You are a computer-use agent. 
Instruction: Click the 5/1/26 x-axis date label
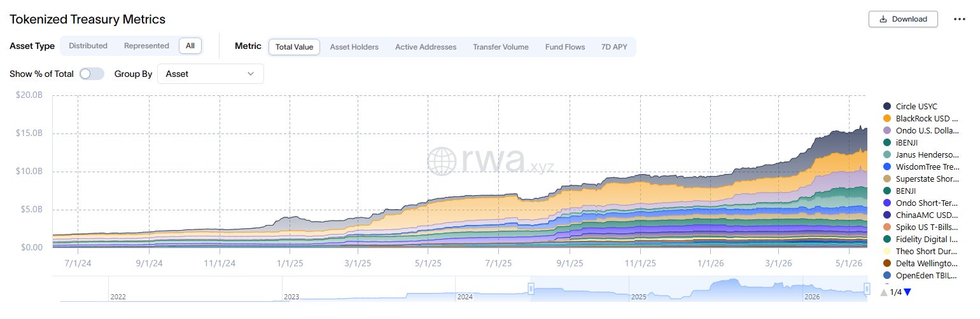pyautogui.click(x=850, y=262)
